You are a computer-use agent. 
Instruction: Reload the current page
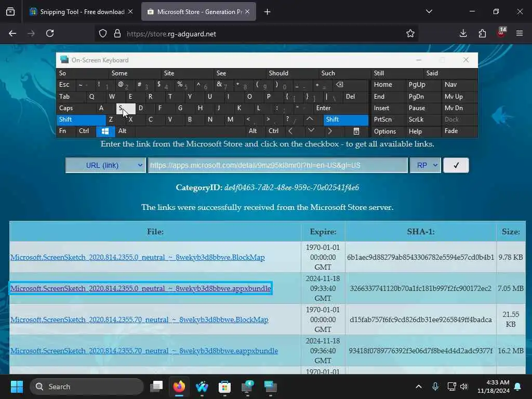click(x=50, y=34)
